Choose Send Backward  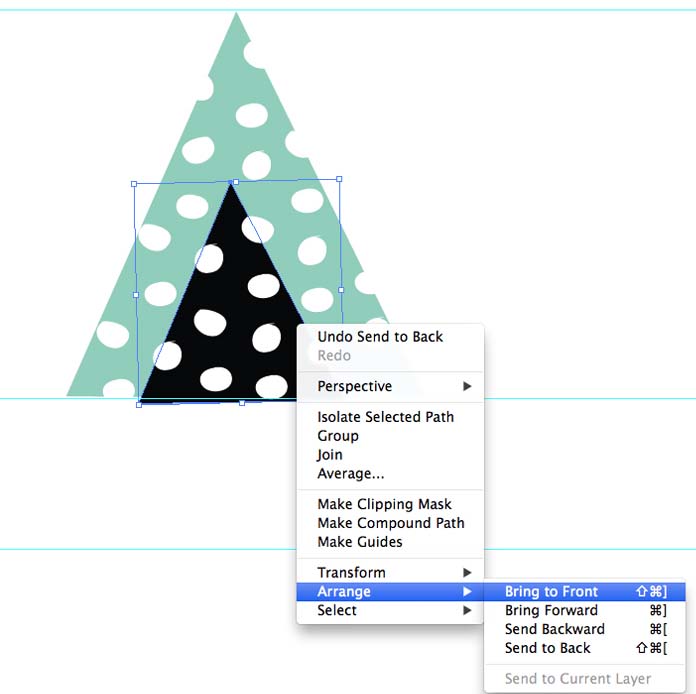point(585,629)
